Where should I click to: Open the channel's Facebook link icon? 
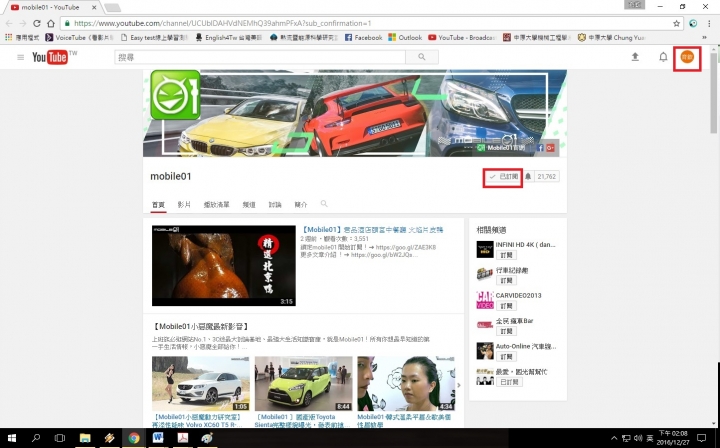pos(540,148)
